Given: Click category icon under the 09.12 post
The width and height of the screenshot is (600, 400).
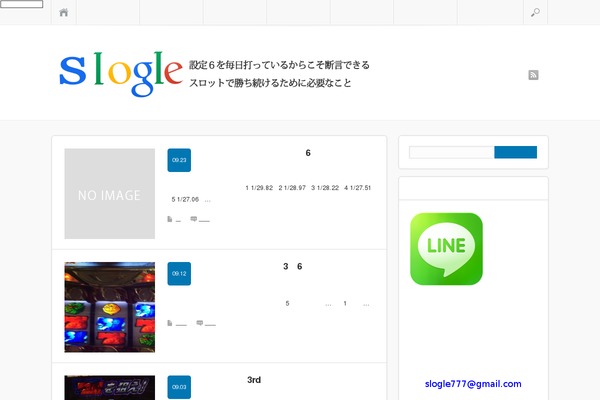Looking at the screenshot, I should 170,323.
